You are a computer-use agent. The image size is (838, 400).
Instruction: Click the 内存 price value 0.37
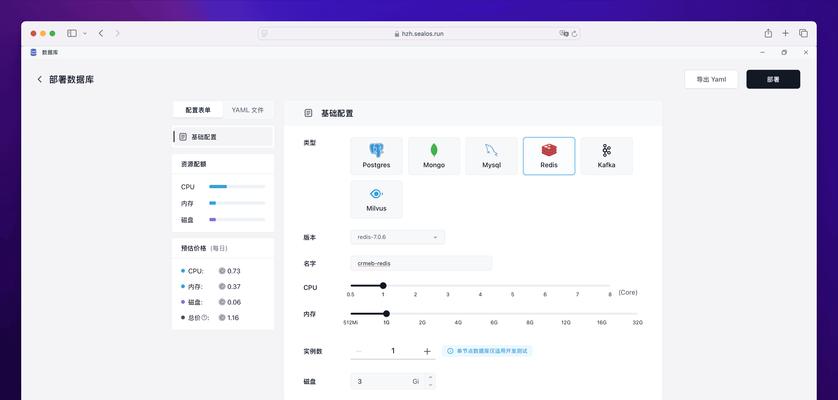(x=234, y=287)
